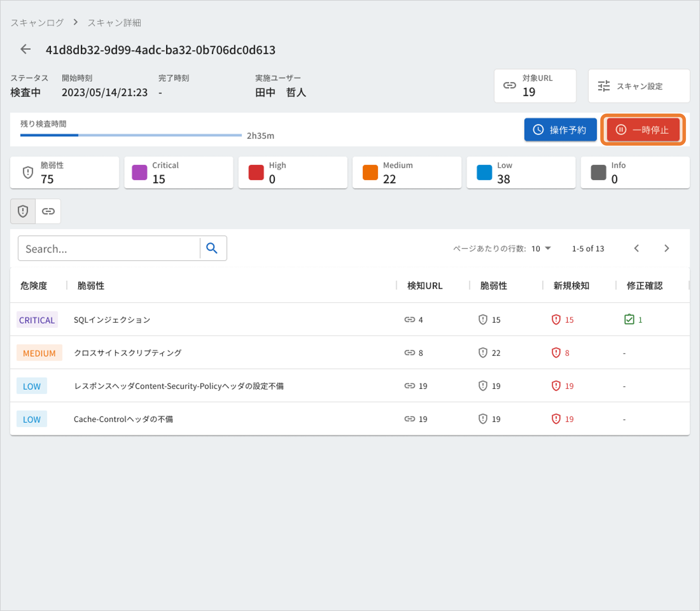
Task: Click red shield icon in Content-Security-Policy row
Action: (556, 386)
